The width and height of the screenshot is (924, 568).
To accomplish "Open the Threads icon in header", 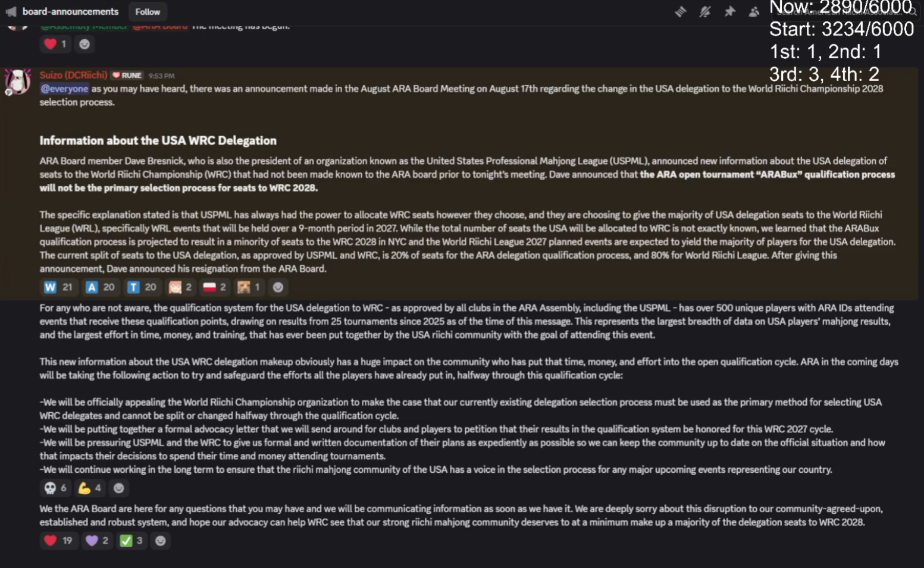I will click(680, 12).
